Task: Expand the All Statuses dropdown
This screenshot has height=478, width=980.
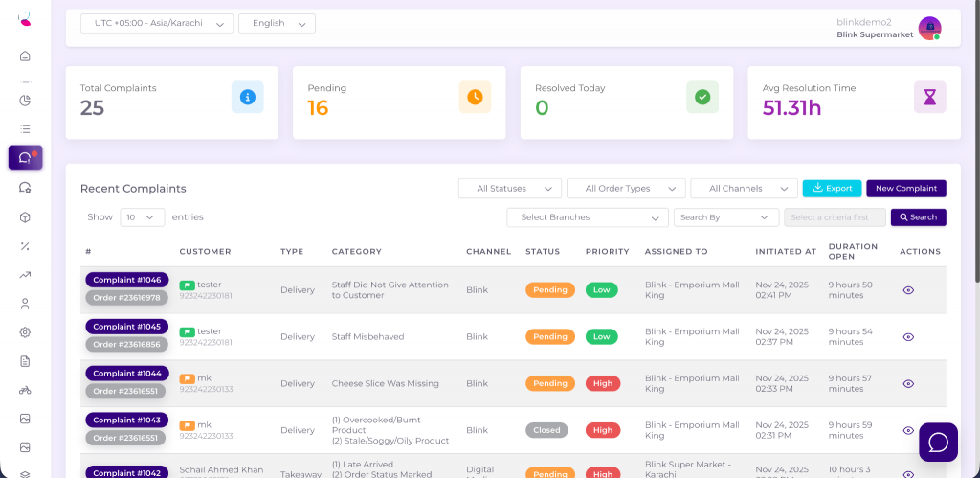Action: [x=509, y=189]
